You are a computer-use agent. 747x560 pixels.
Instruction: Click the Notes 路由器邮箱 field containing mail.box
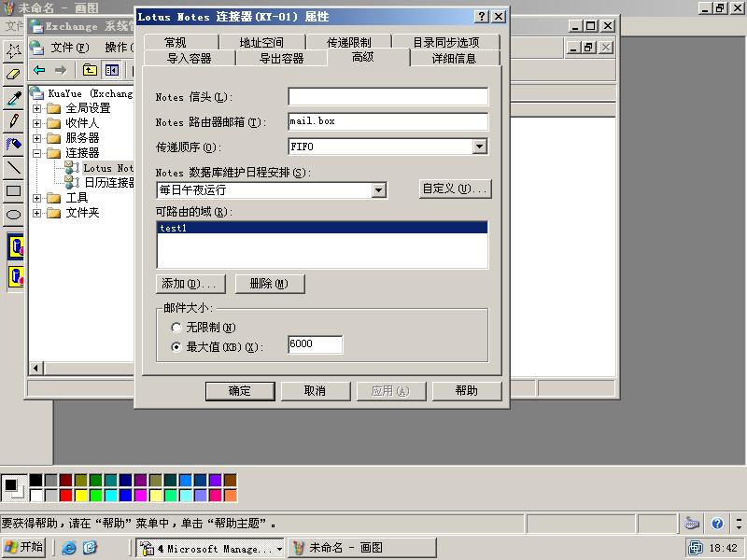[388, 121]
